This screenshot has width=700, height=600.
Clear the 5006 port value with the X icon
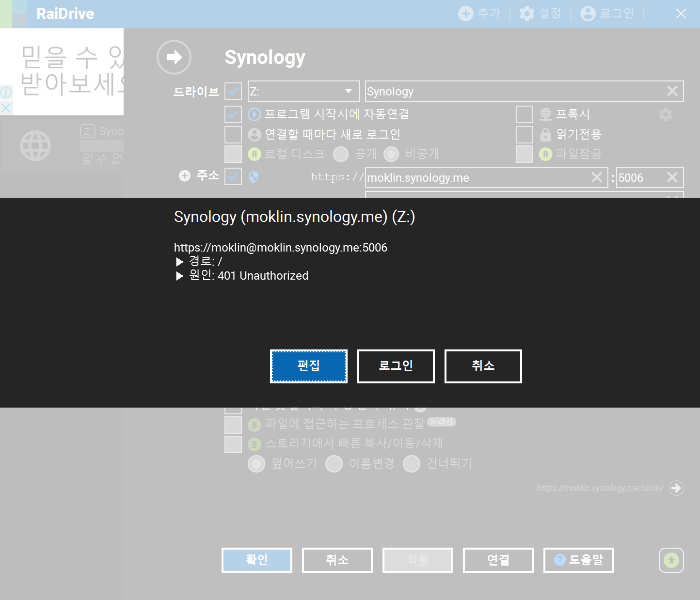click(672, 177)
